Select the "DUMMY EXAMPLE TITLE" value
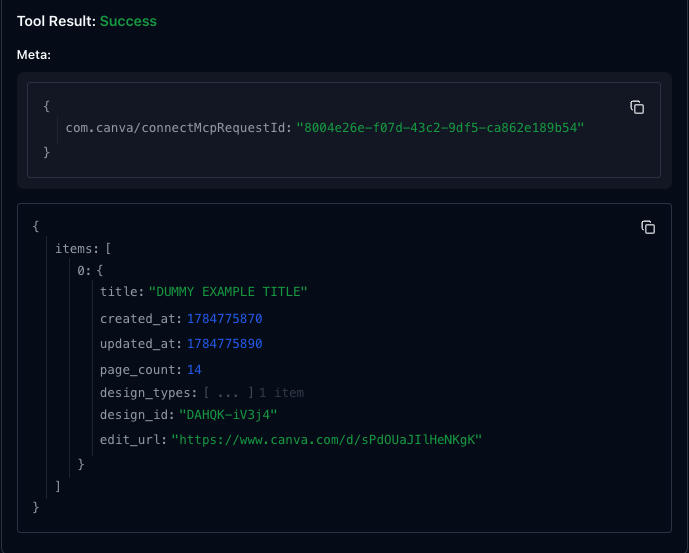Image resolution: width=689 pixels, height=553 pixels. pyautogui.click(x=228, y=292)
